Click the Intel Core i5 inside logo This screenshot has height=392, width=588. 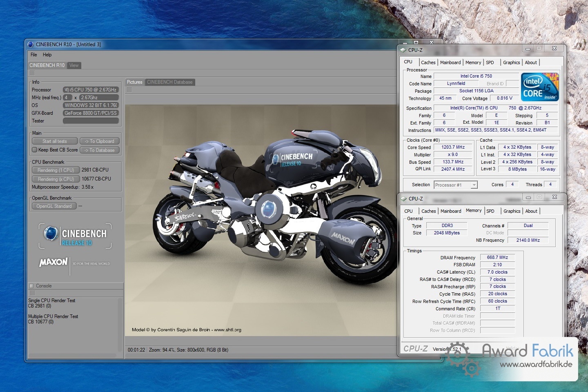click(540, 87)
